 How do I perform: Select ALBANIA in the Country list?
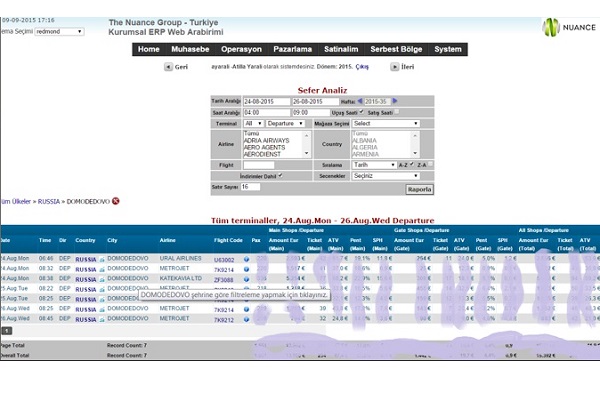364,140
